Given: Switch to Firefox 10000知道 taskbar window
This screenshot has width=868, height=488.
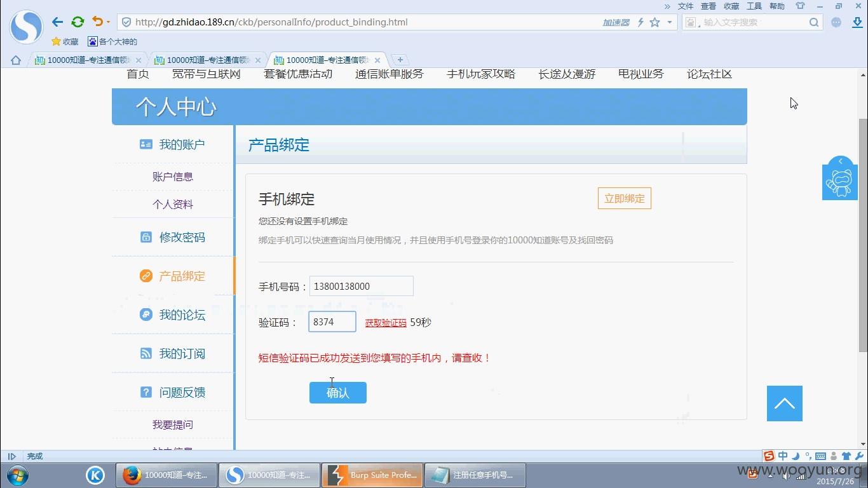Looking at the screenshot, I should 166,475.
